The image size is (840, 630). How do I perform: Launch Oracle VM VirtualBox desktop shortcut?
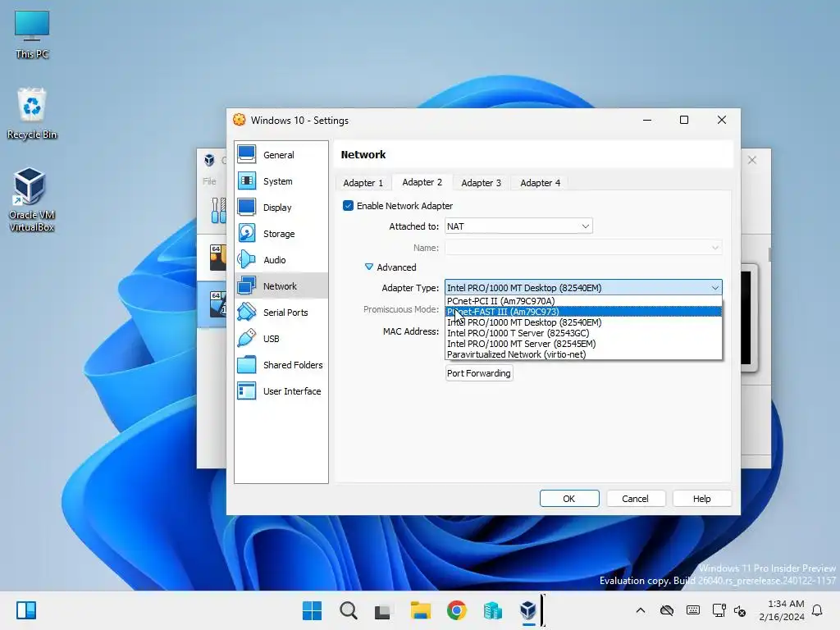(32, 200)
